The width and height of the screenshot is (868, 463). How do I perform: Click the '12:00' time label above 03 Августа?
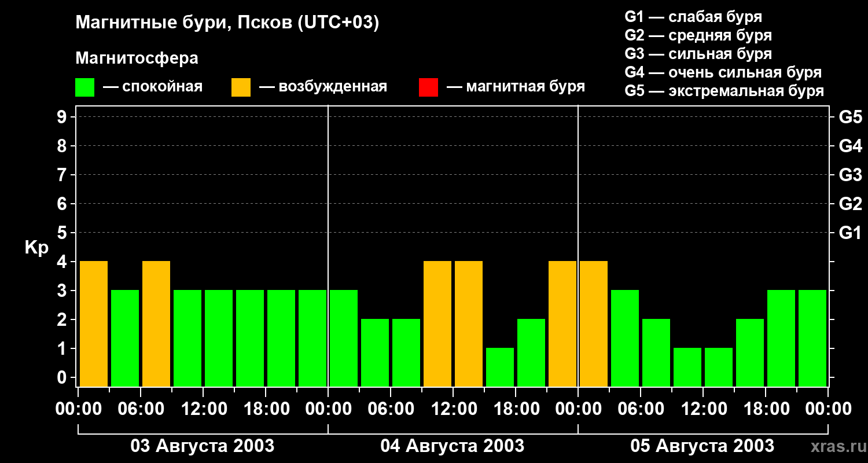point(203,409)
